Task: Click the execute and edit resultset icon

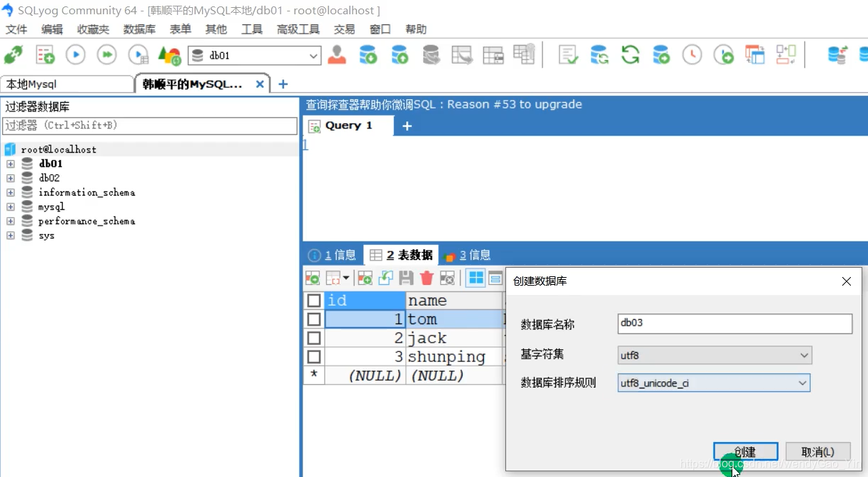Action: pyautogui.click(x=138, y=55)
